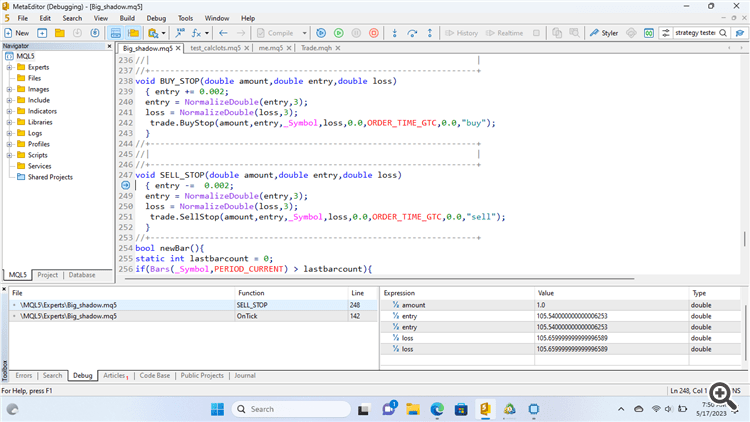Click the fx insert function icon
The height and width of the screenshot is (422, 750).
pyautogui.click(x=196, y=33)
